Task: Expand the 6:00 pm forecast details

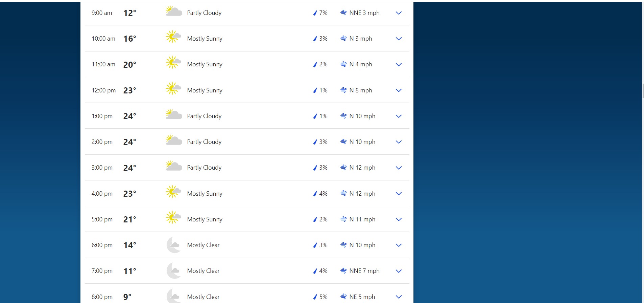Action: (x=399, y=245)
